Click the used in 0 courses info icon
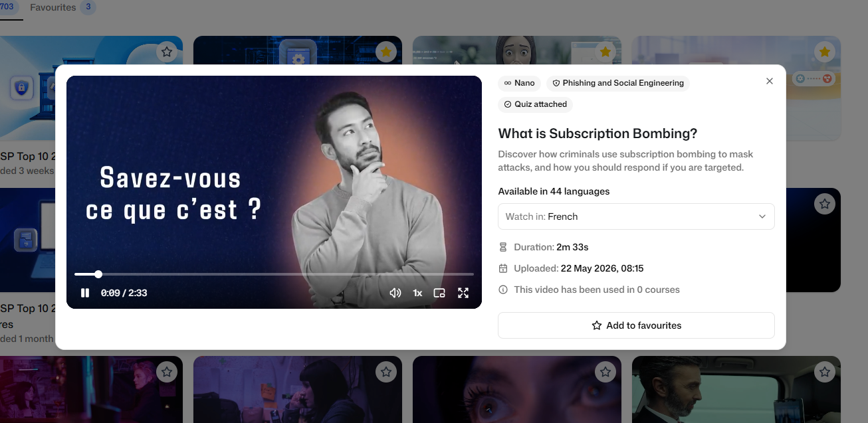Viewport: 868px width, 423px height. point(503,290)
